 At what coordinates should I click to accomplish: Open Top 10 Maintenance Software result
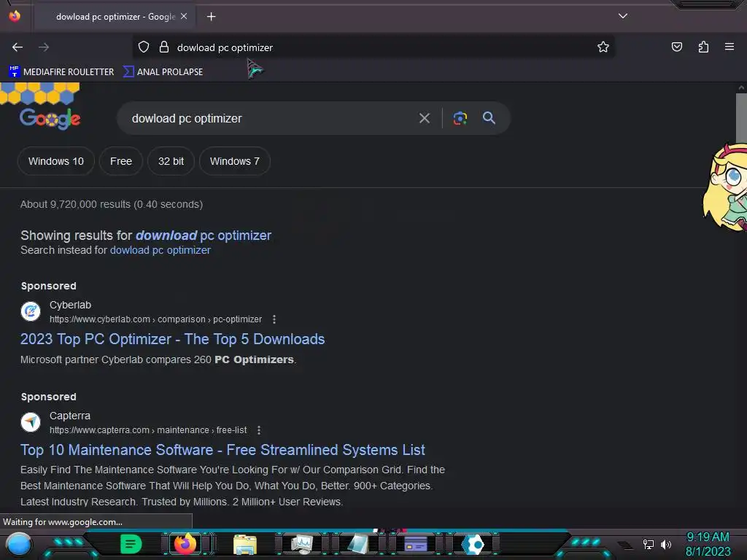click(x=222, y=450)
